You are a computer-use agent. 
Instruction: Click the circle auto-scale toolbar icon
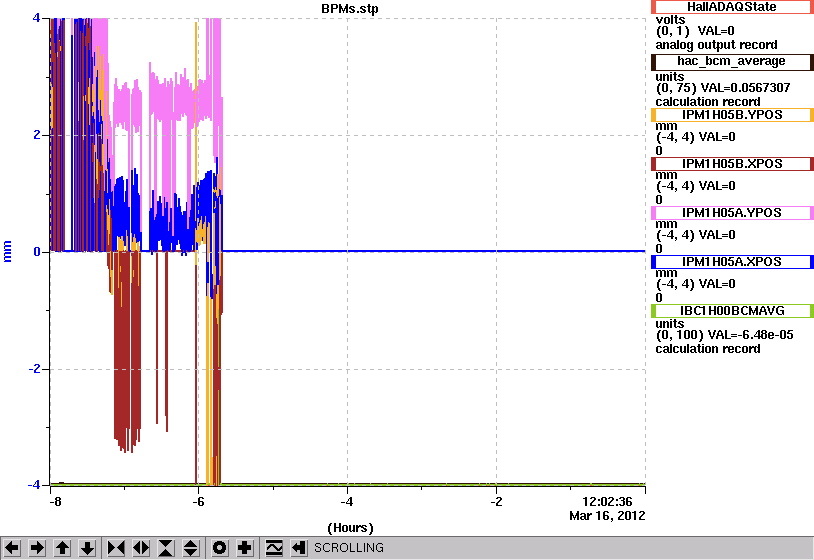point(220,548)
